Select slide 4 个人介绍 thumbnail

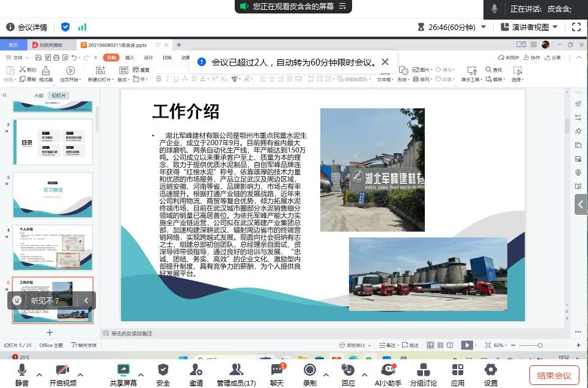tap(53, 247)
